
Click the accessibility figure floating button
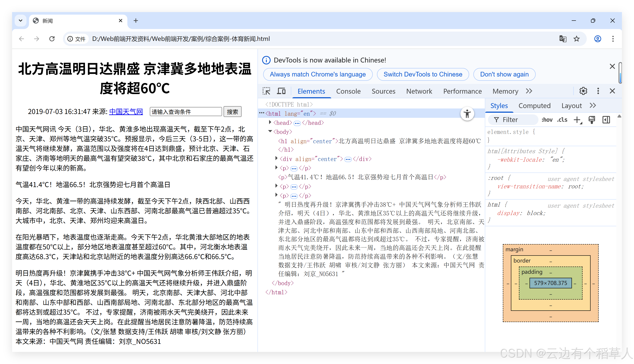[467, 114]
